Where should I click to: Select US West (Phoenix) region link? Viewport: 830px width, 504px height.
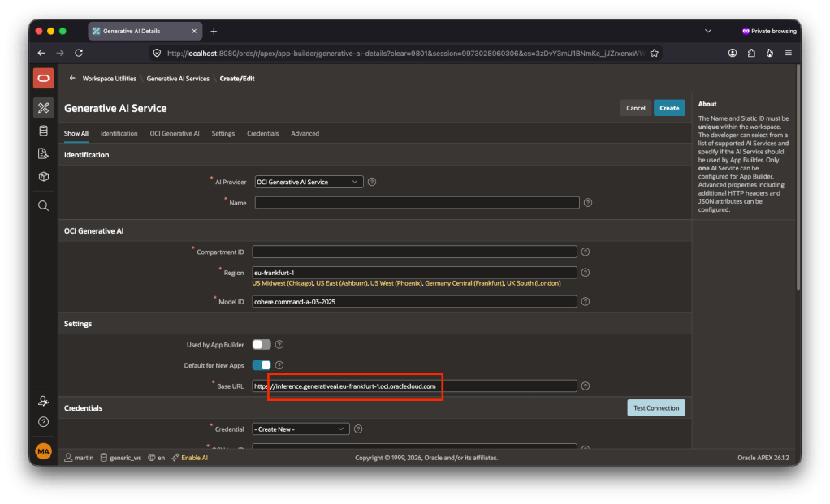click(x=396, y=283)
